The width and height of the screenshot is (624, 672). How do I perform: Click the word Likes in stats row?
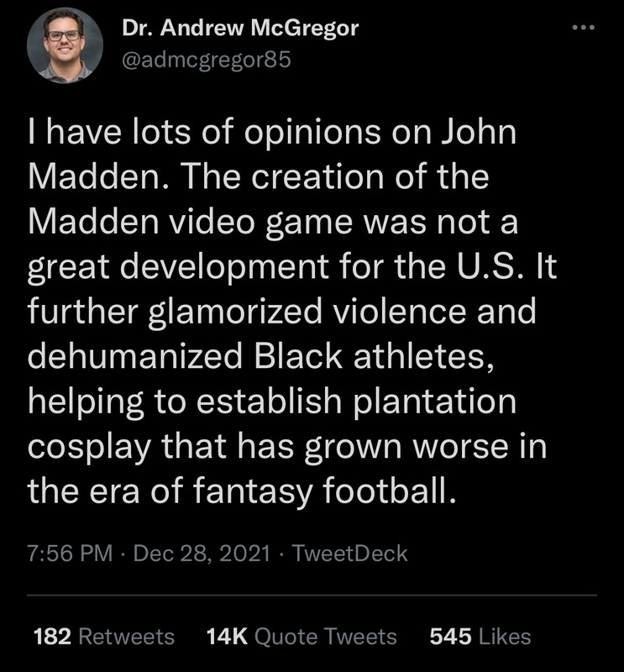coord(505,637)
